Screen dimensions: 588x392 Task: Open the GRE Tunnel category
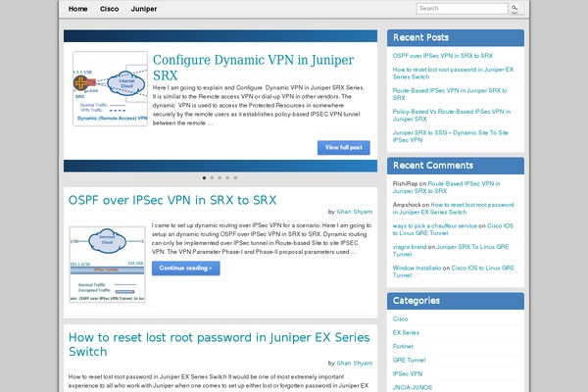tap(409, 360)
